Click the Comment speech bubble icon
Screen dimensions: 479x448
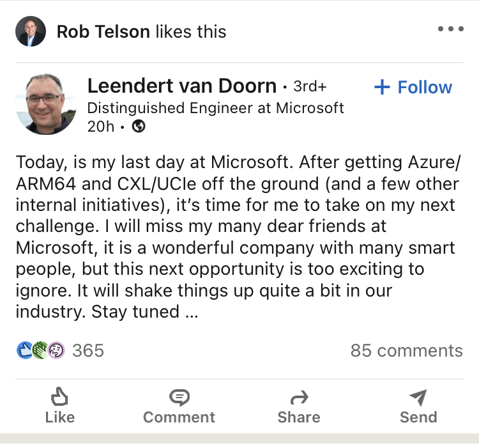tap(179, 398)
